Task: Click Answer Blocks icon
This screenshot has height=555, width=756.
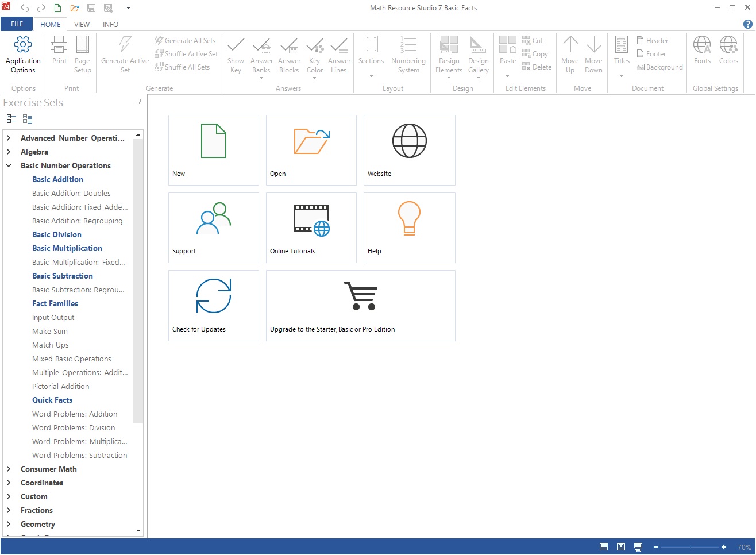Action: 289,44
